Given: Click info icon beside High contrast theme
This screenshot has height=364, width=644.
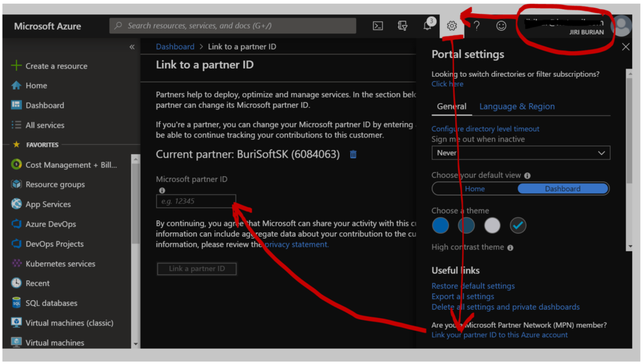Looking at the screenshot, I should [x=510, y=247].
